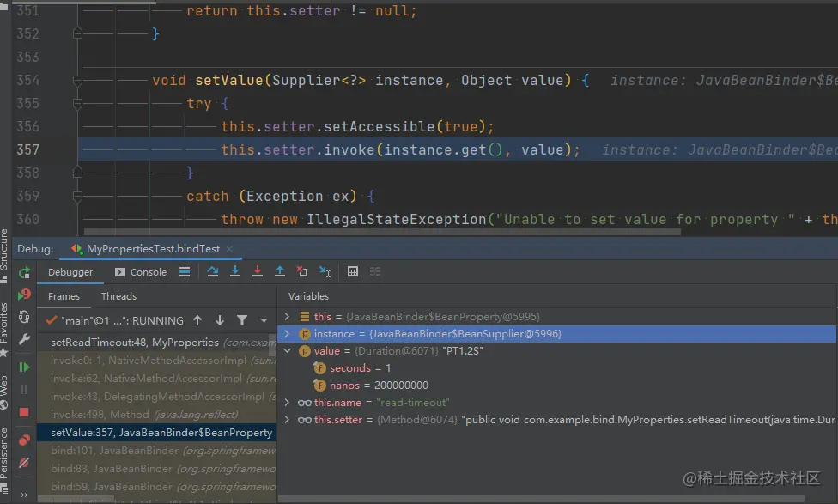Open the Favorites tool window

pyautogui.click(x=4, y=330)
